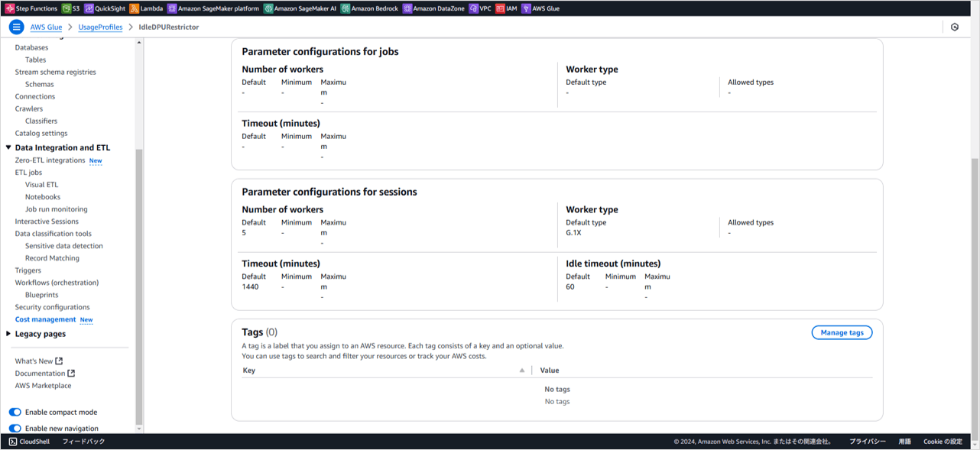Sort tags by the Key column arrow
The height and width of the screenshot is (450, 980).
pos(522,371)
